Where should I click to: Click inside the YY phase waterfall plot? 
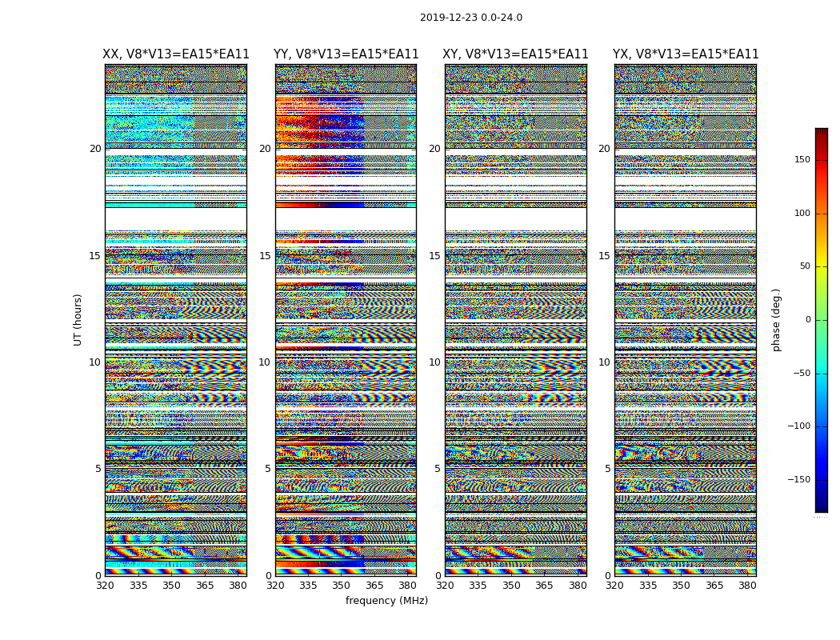[346, 320]
